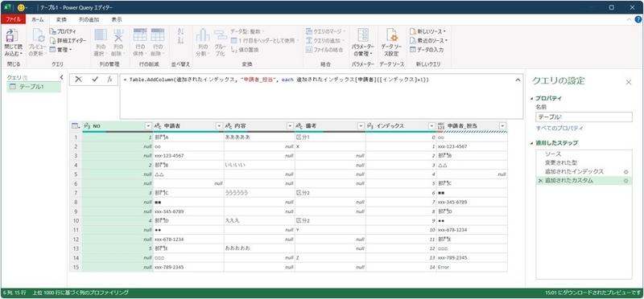
Task: Open settings gear for 追加されたカスタム step
Action: click(x=626, y=181)
